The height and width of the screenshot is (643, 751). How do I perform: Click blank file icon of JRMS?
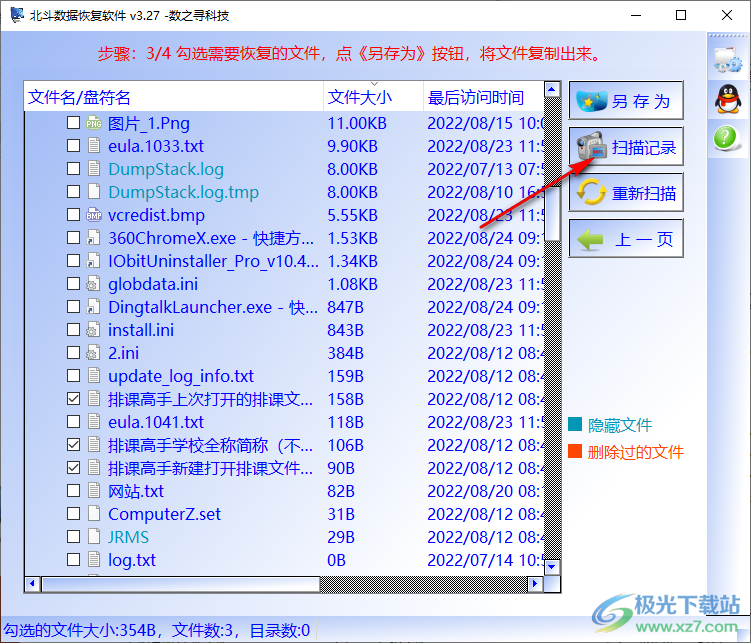[x=94, y=537]
